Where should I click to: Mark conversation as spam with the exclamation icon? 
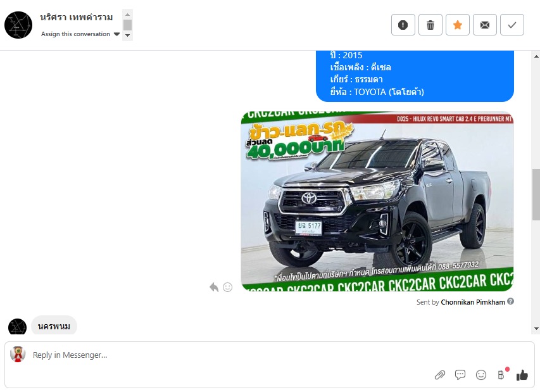pyautogui.click(x=403, y=25)
